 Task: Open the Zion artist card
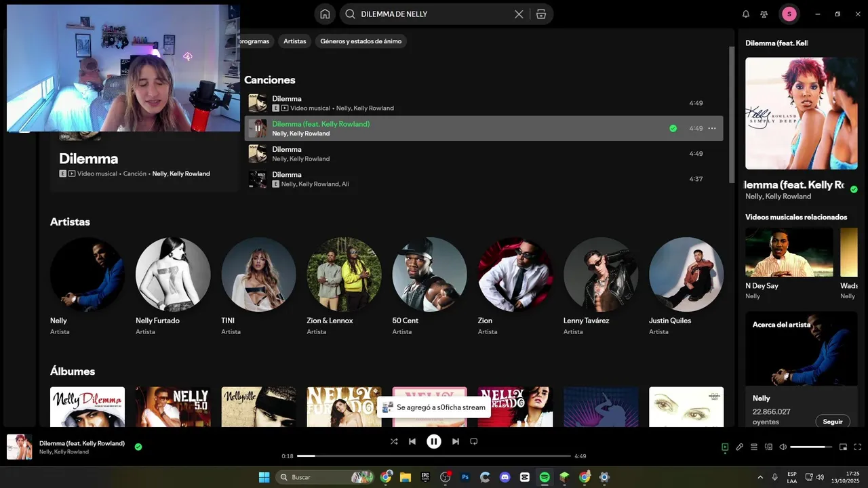[x=515, y=287]
